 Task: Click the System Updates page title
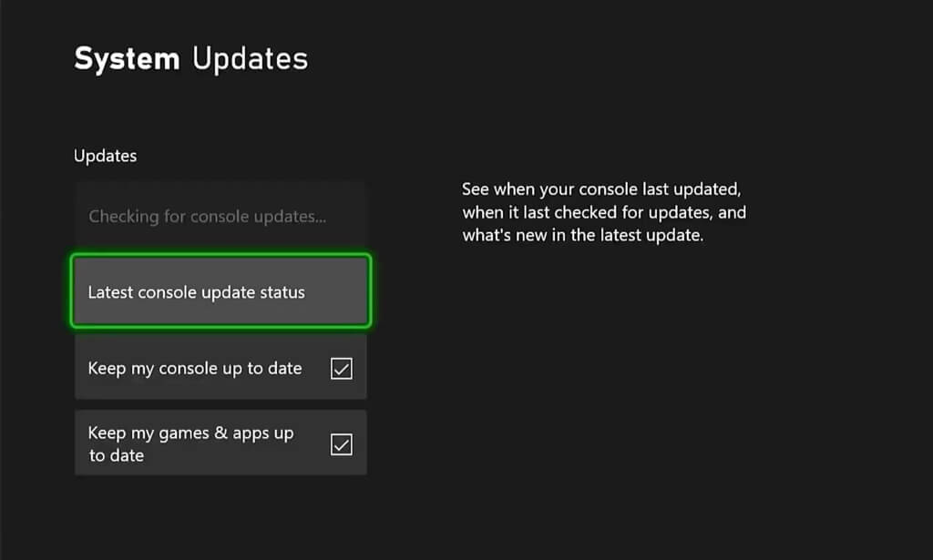click(x=190, y=59)
